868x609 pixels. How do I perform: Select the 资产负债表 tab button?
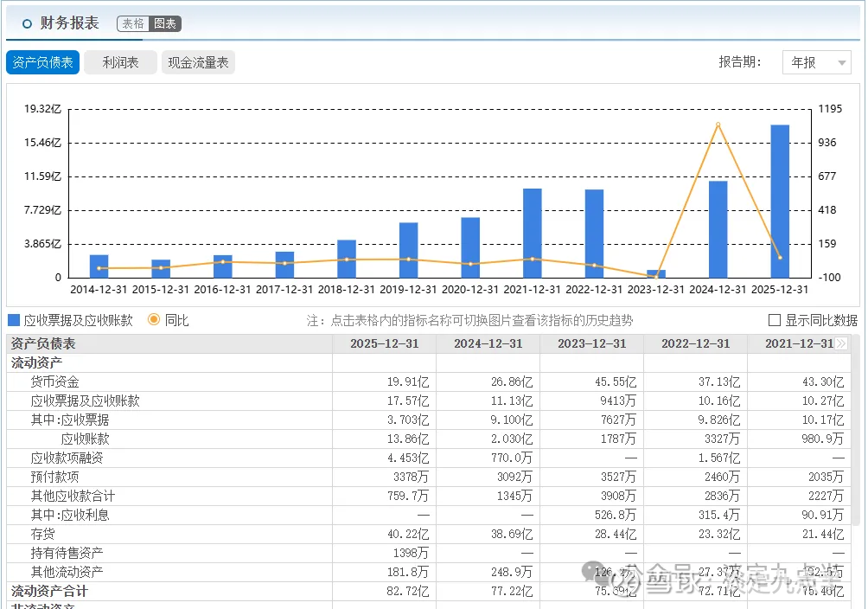pyautogui.click(x=43, y=62)
